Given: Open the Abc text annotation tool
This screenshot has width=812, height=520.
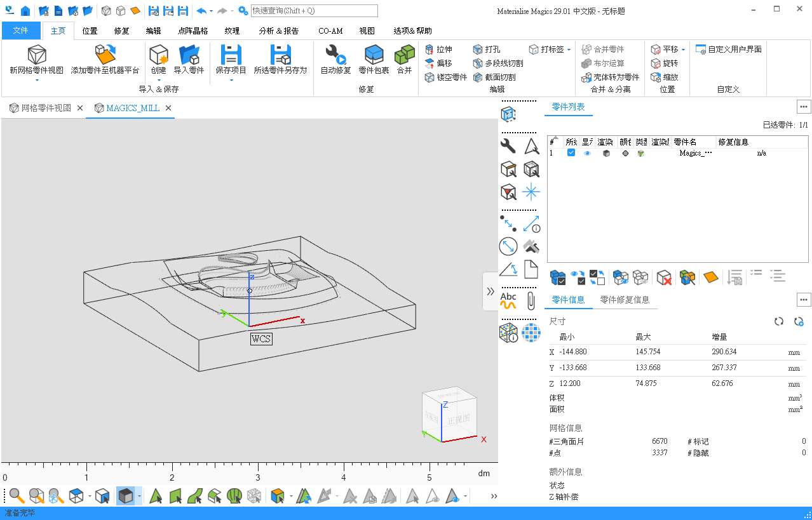Looking at the screenshot, I should (x=508, y=300).
